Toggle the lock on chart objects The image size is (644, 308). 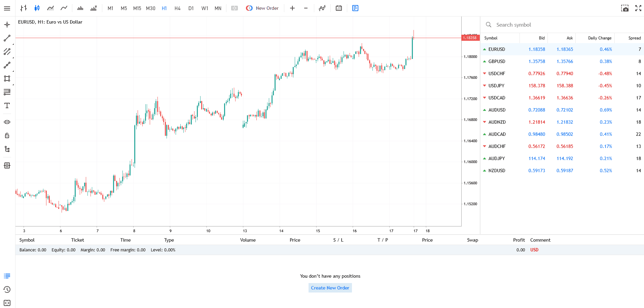[x=7, y=135]
